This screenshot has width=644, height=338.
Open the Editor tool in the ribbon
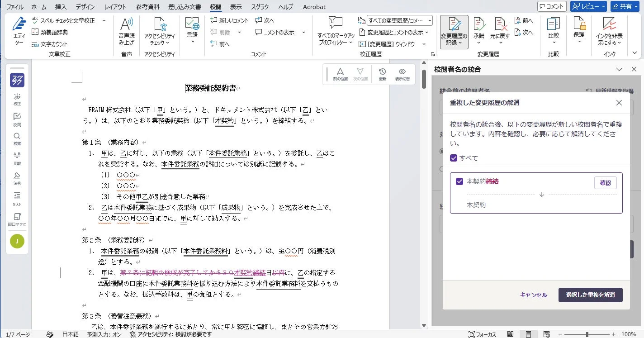pos(19,31)
